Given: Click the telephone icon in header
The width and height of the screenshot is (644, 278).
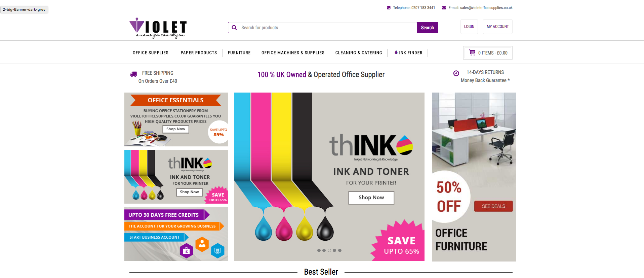Looking at the screenshot, I should pos(389,8).
